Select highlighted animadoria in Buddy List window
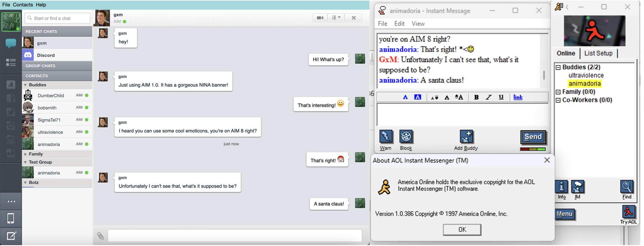 pyautogui.click(x=585, y=84)
